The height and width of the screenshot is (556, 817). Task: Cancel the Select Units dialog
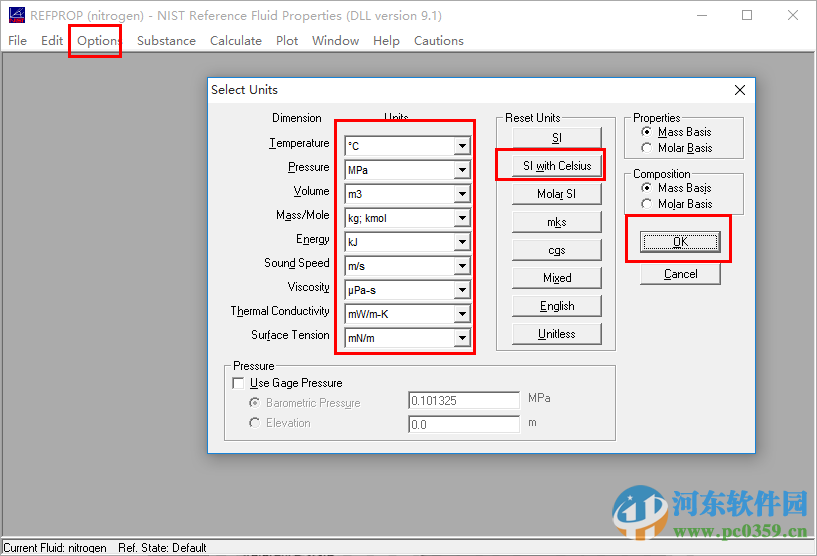coord(680,274)
